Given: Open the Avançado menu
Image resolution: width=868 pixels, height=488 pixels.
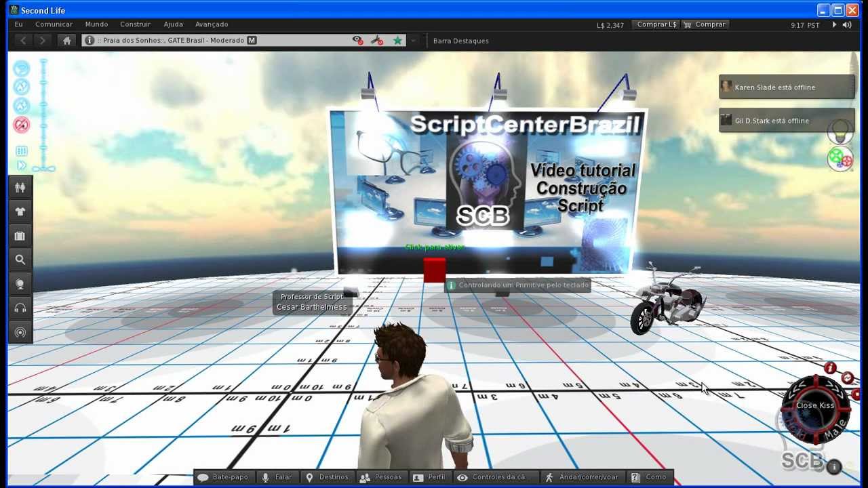Looking at the screenshot, I should tap(212, 24).
